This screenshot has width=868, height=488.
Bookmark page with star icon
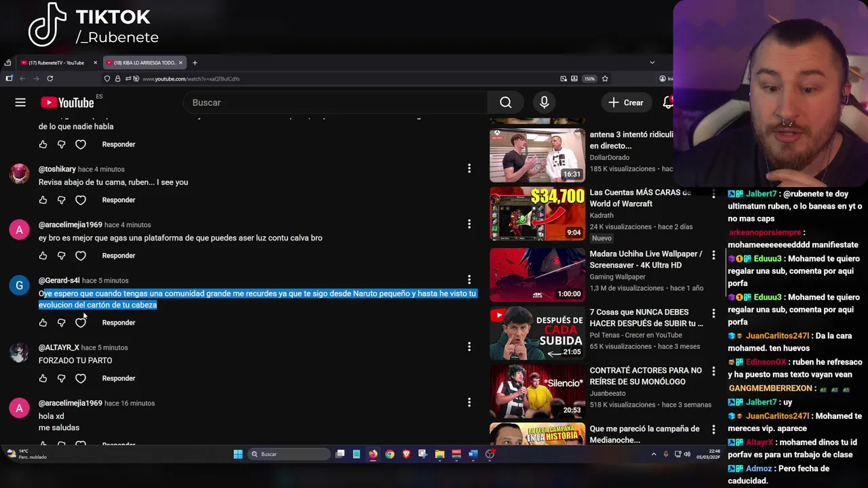(x=605, y=79)
